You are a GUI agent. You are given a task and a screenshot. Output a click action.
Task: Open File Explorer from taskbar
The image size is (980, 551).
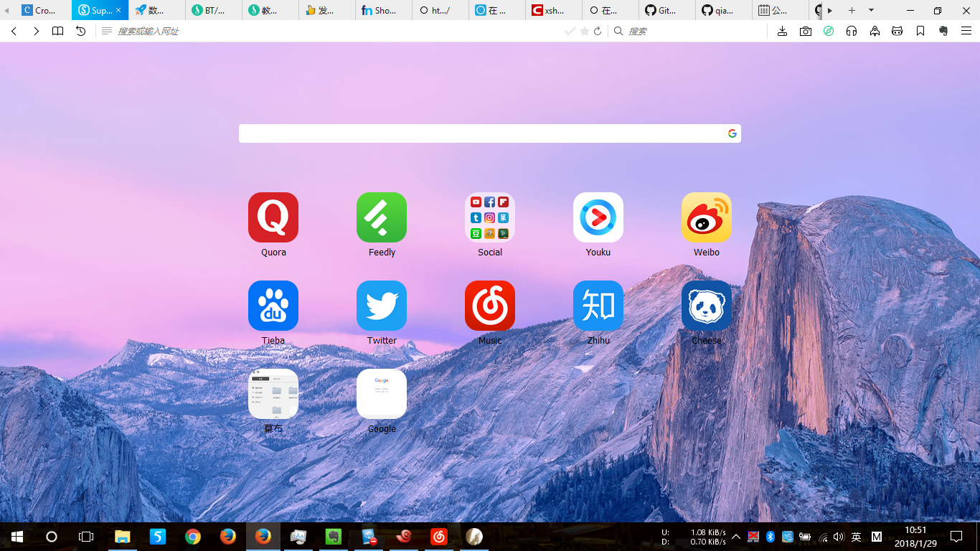(x=123, y=537)
